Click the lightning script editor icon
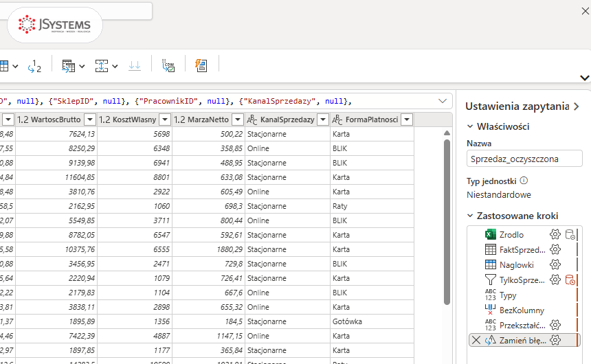591x364 pixels. 201,65
